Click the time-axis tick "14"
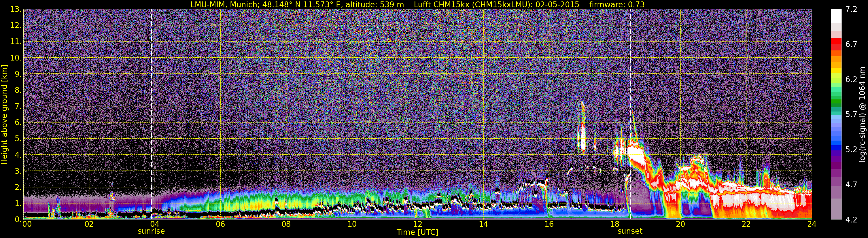This screenshot has width=868, height=238. tap(483, 224)
